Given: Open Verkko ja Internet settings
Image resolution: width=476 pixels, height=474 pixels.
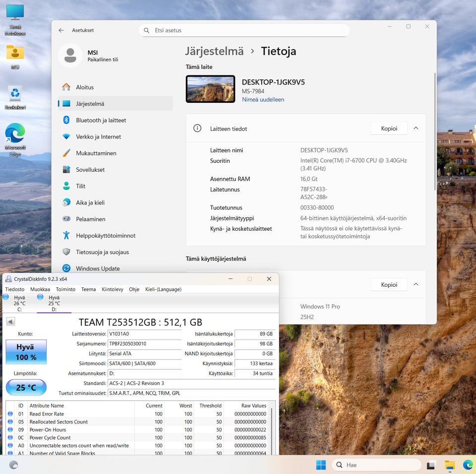Looking at the screenshot, I should 98,136.
